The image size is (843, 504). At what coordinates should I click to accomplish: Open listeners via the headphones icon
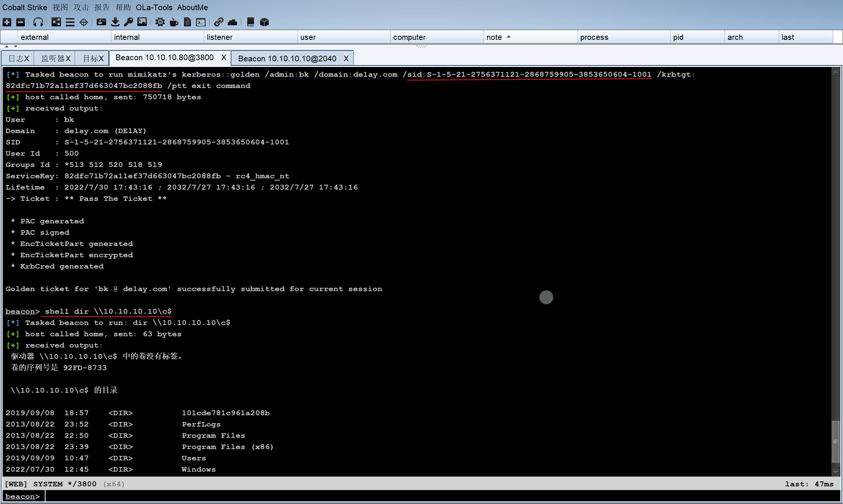point(38,22)
